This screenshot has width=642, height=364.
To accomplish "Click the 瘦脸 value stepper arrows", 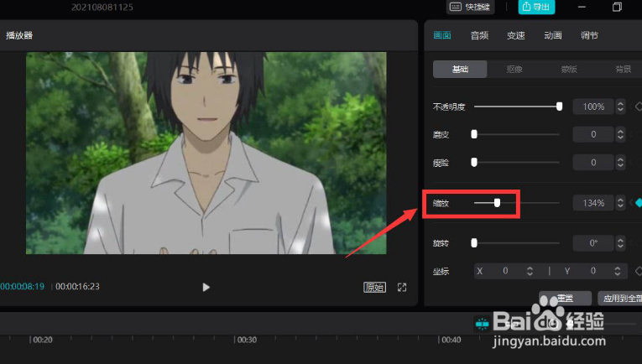I will [x=620, y=163].
